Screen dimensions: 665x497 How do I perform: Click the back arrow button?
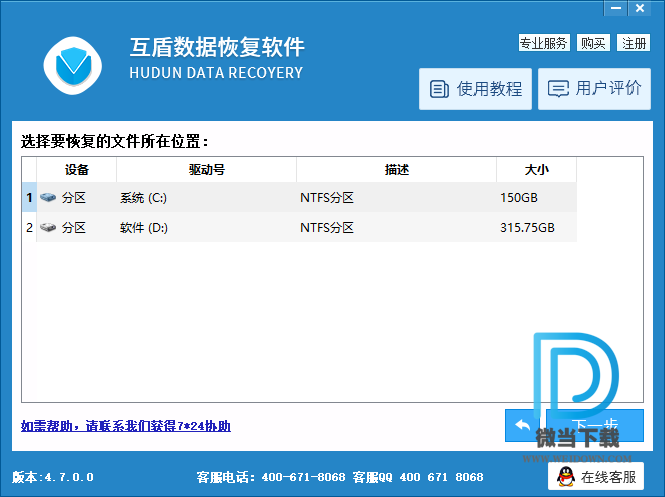tap(522, 425)
